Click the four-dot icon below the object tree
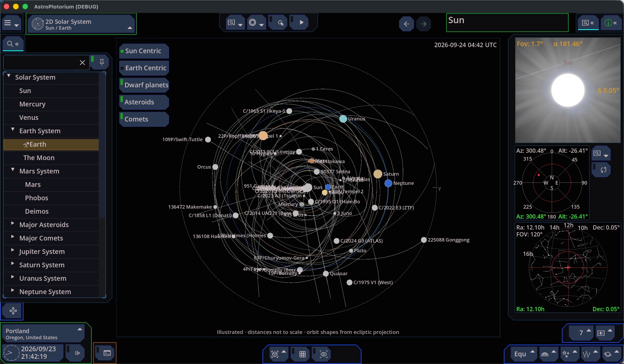 (13, 311)
